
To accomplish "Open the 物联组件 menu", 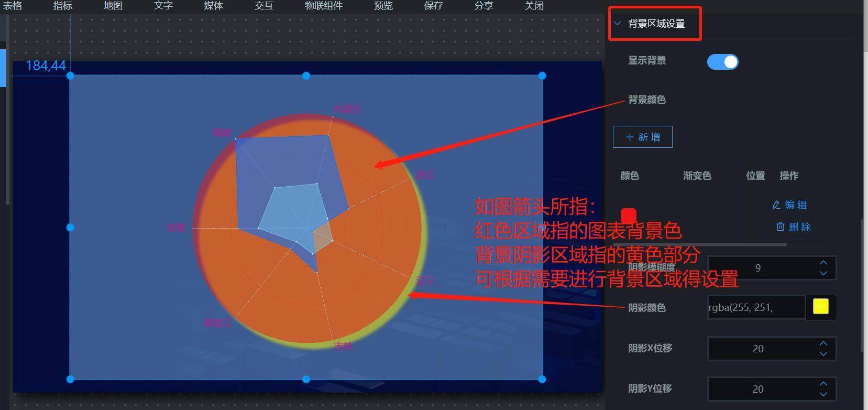I will pos(324,6).
